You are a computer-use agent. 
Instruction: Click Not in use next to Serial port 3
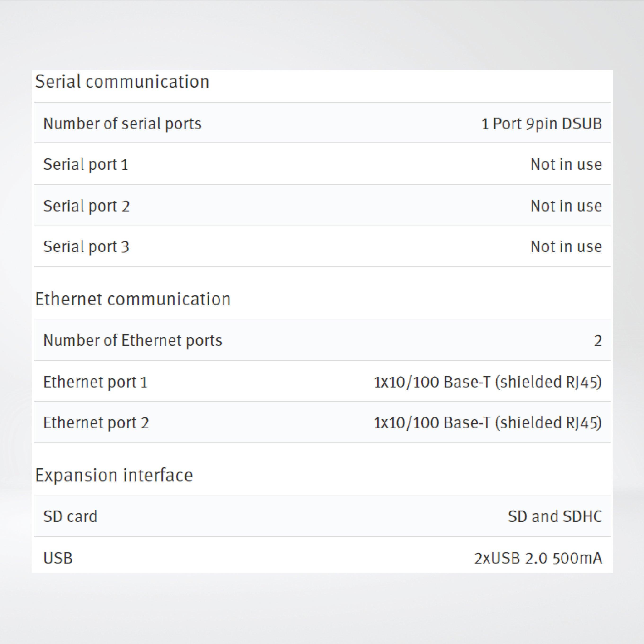(x=567, y=247)
